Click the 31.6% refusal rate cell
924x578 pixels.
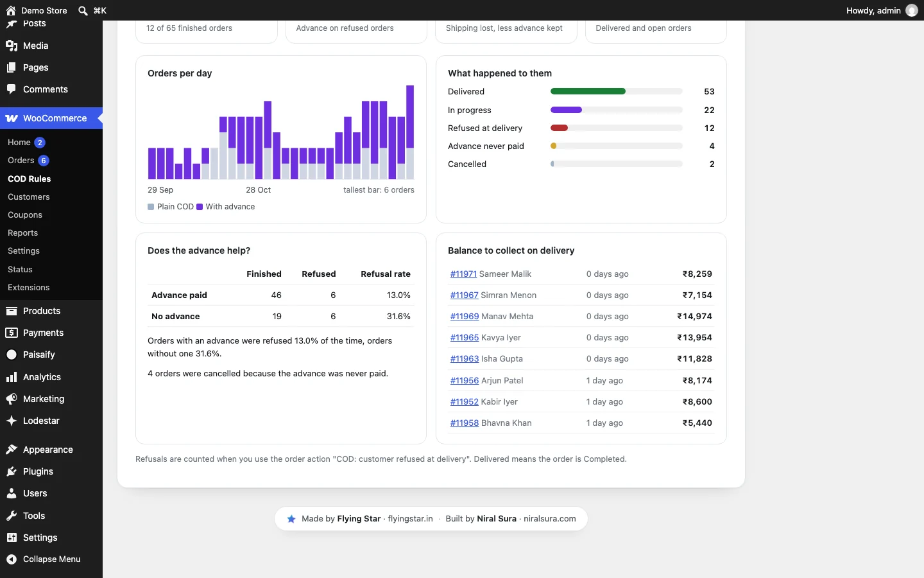coord(398,317)
